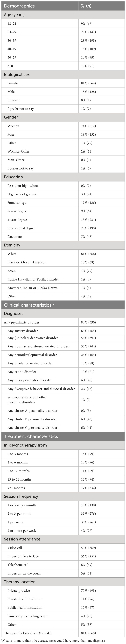The width and height of the screenshot is (126, 644).
Task: Click the Video call row label
Action: [14, 548]
